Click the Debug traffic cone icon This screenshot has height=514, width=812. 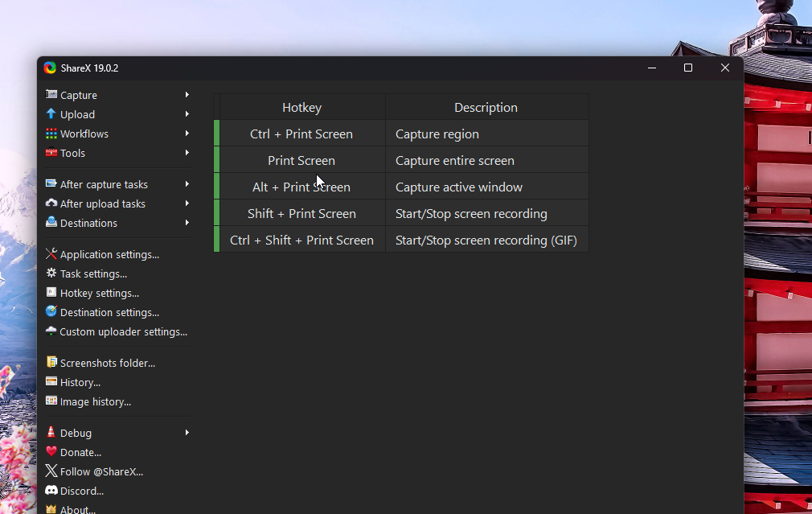51,432
